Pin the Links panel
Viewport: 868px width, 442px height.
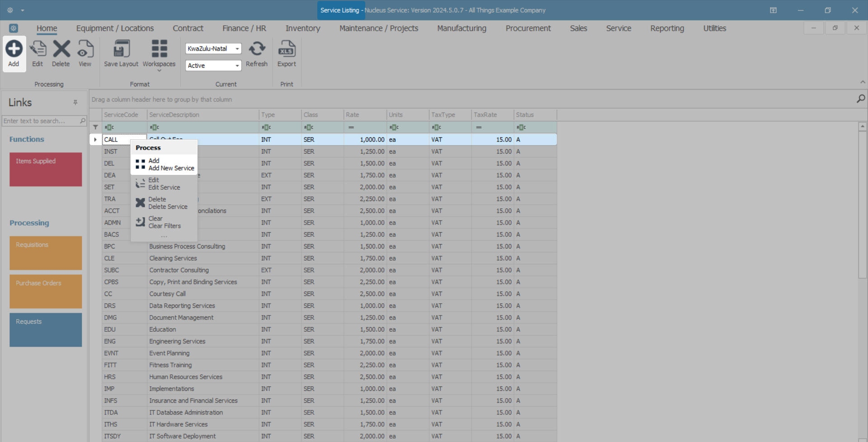pos(75,103)
